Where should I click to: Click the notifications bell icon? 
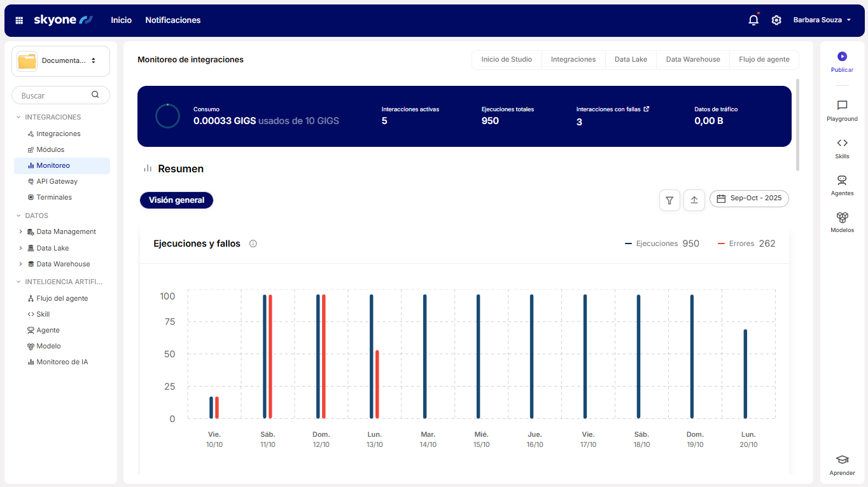tap(753, 20)
